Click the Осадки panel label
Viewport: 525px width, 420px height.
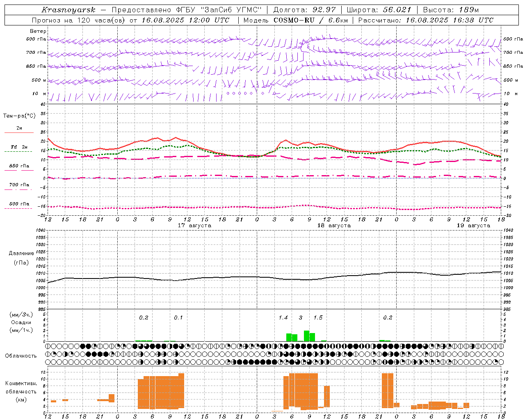click(x=21, y=322)
